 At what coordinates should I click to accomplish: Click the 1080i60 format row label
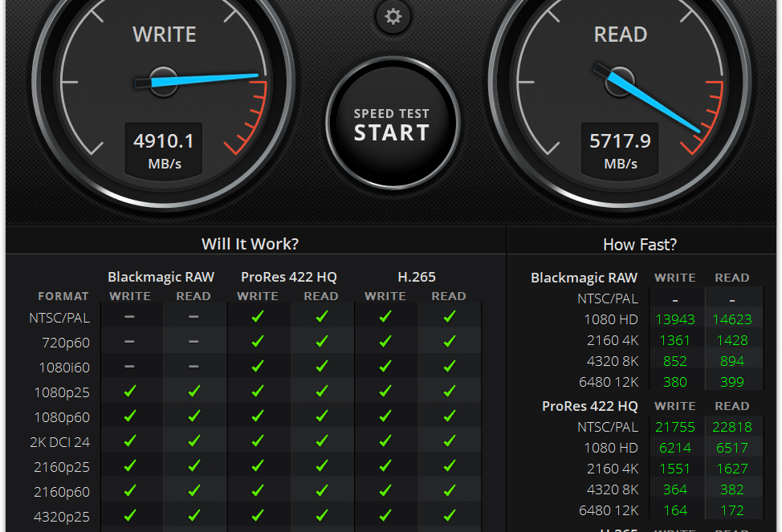(64, 368)
